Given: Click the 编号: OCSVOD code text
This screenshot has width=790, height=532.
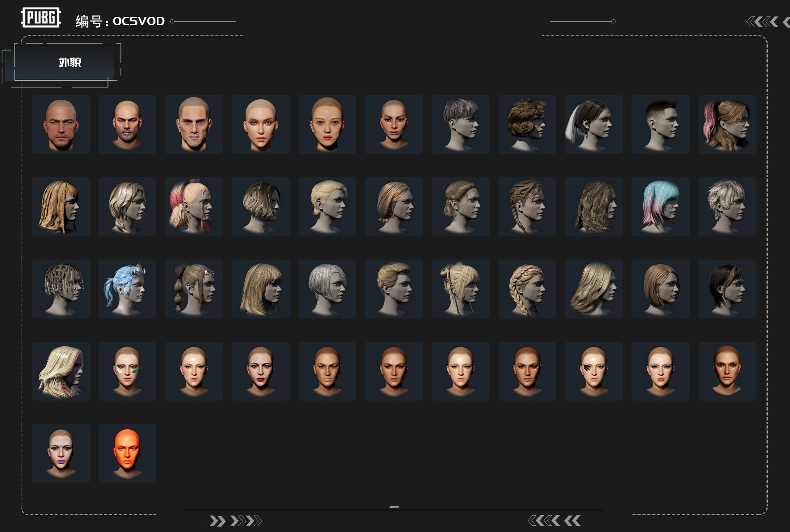Looking at the screenshot, I should 120,21.
